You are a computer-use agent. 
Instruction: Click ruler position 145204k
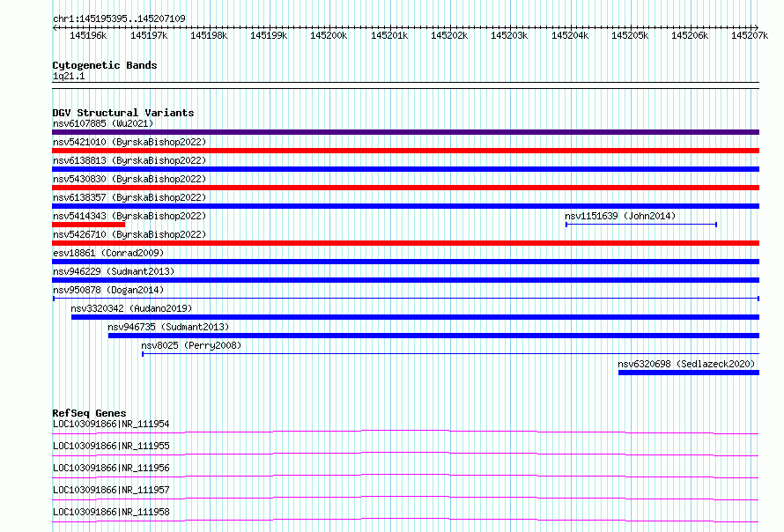(x=570, y=35)
